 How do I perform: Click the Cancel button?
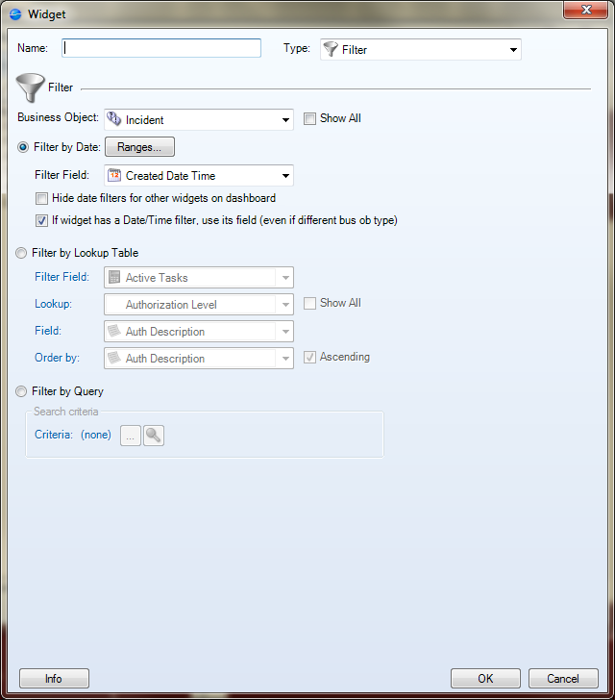[563, 679]
